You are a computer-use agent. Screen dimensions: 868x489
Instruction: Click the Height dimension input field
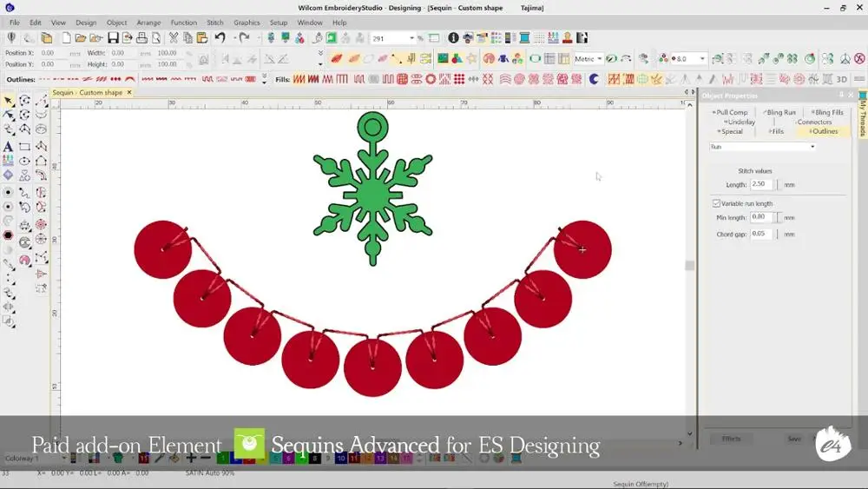[x=123, y=64]
